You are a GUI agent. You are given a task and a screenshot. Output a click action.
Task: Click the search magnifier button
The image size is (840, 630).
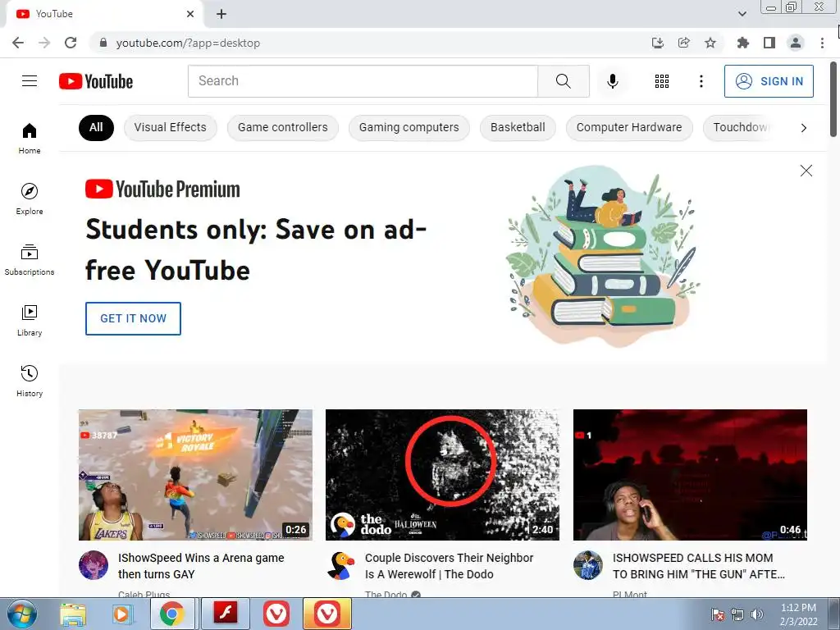click(563, 81)
